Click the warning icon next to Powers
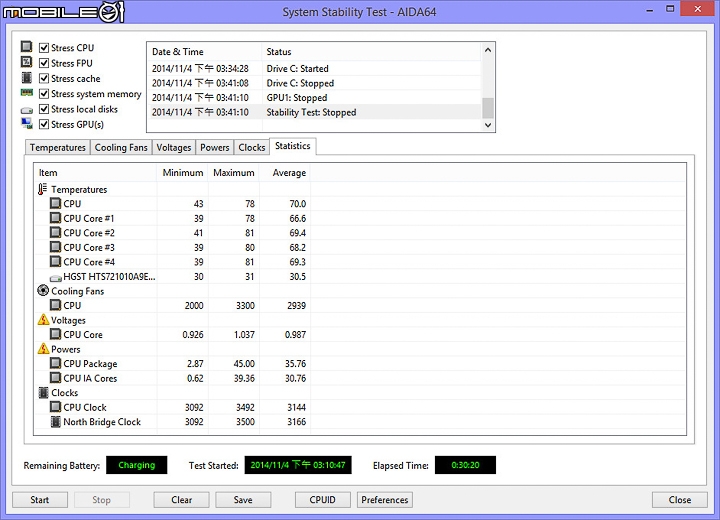The image size is (720, 520). click(x=43, y=349)
